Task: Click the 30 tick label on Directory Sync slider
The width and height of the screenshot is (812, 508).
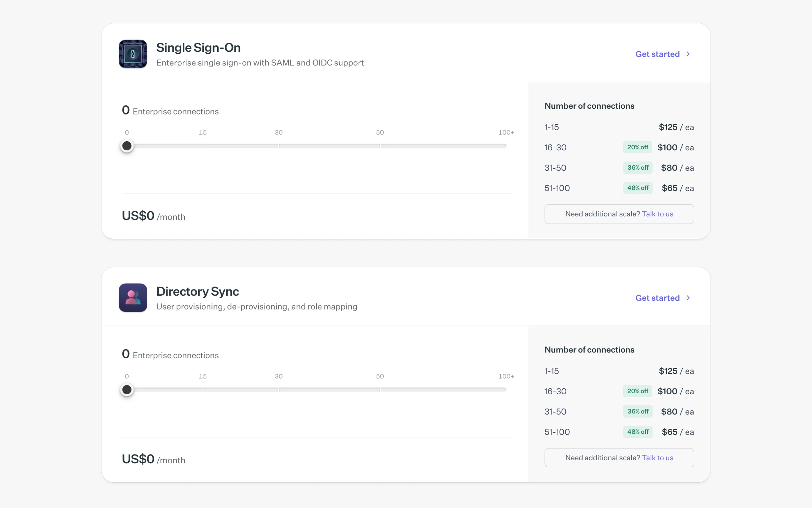Action: tap(278, 376)
